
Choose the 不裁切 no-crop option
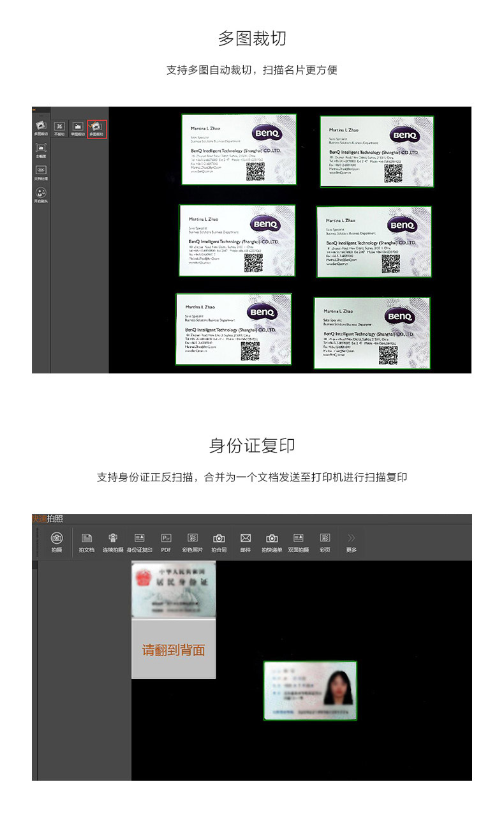coord(59,129)
